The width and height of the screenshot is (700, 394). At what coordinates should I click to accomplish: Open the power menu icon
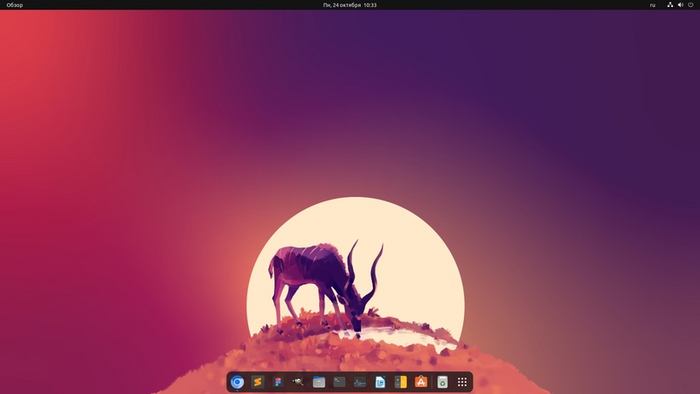coord(691,5)
